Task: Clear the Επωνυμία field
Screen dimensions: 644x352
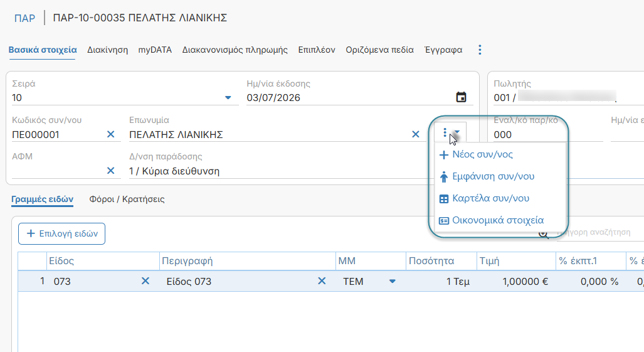Action: [x=416, y=134]
